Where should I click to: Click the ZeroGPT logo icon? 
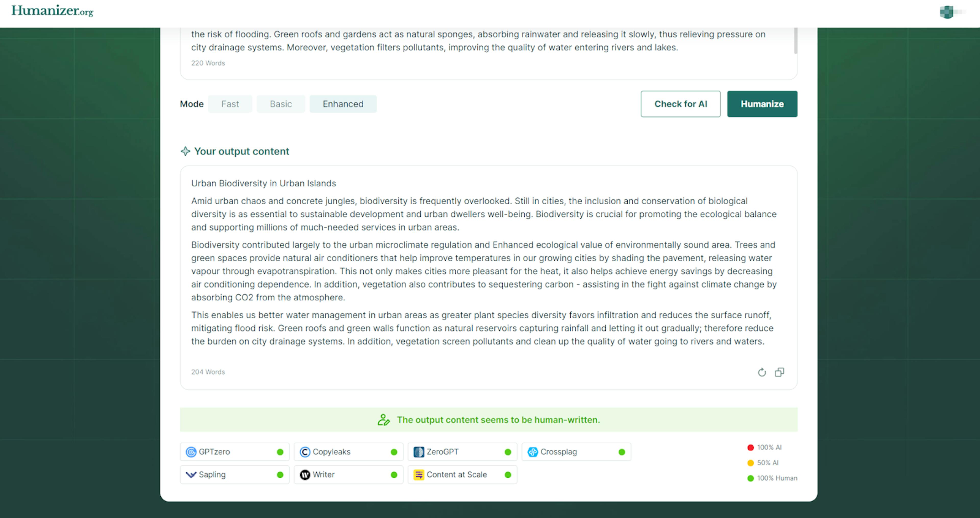419,452
